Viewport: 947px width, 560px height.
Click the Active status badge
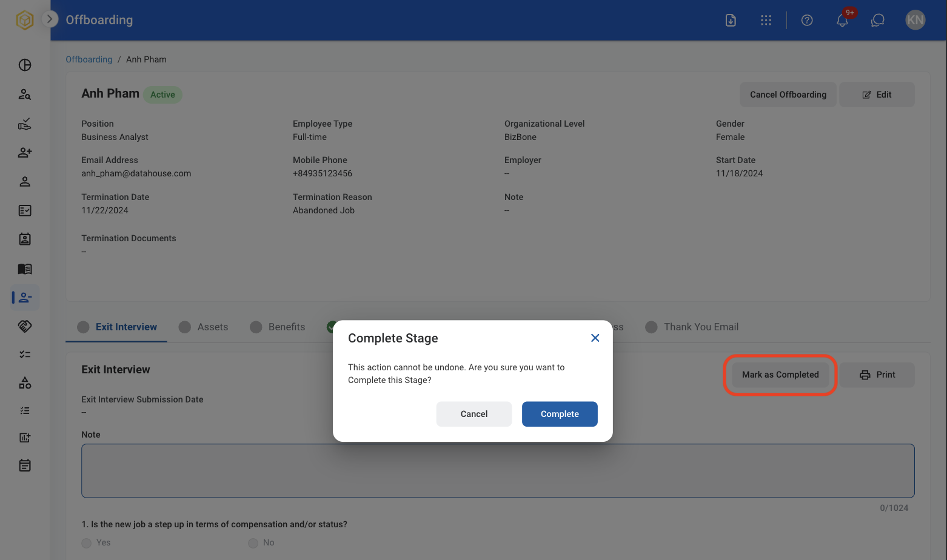coord(162,95)
